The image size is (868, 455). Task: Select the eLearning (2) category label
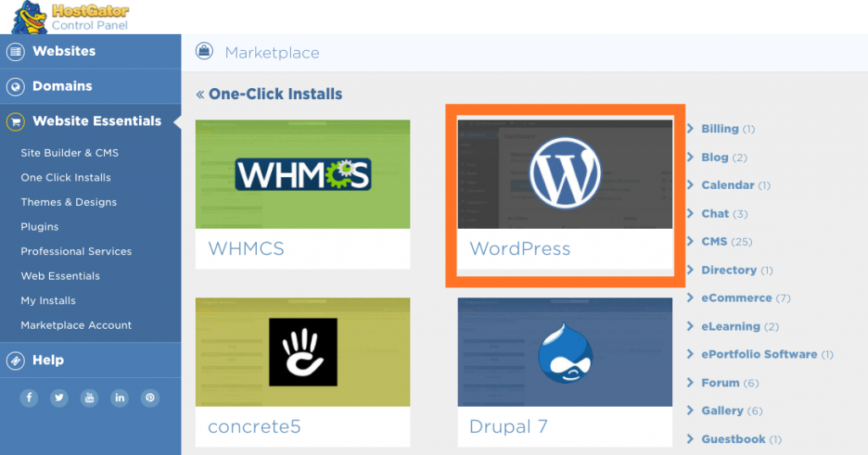(x=740, y=326)
